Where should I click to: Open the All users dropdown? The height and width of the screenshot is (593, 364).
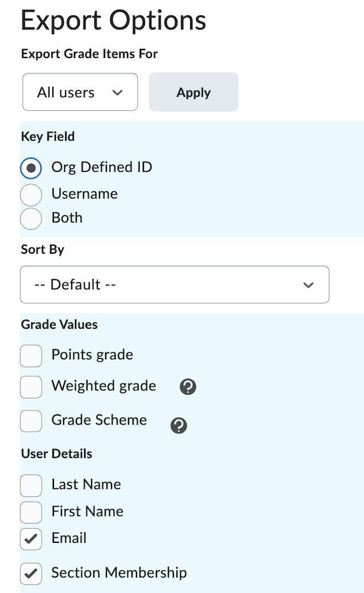80,92
